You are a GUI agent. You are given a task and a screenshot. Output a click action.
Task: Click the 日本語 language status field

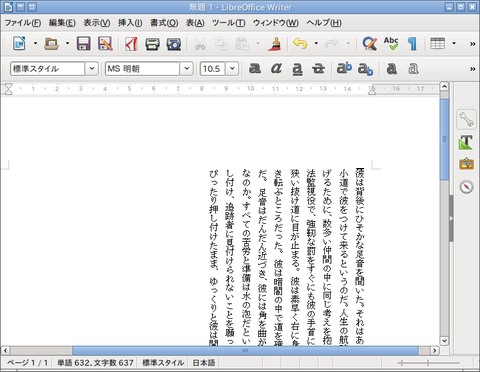click(x=204, y=363)
